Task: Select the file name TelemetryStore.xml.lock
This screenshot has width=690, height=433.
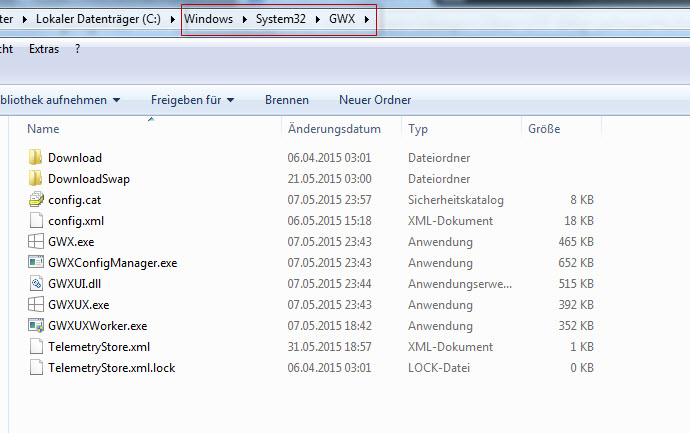Action: (112, 367)
